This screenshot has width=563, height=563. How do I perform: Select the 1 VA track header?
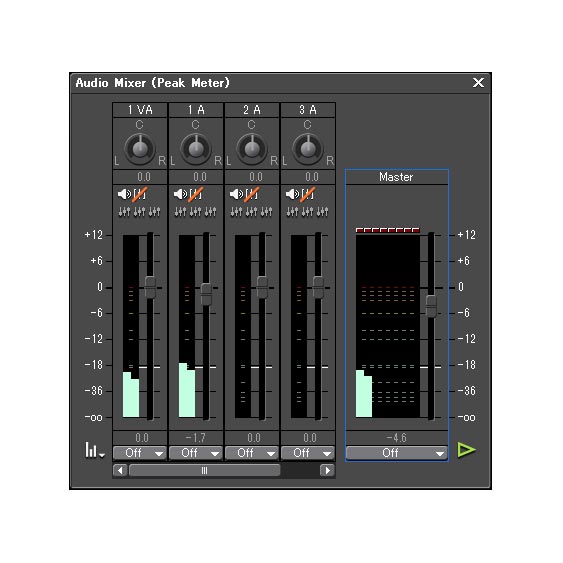tap(140, 110)
